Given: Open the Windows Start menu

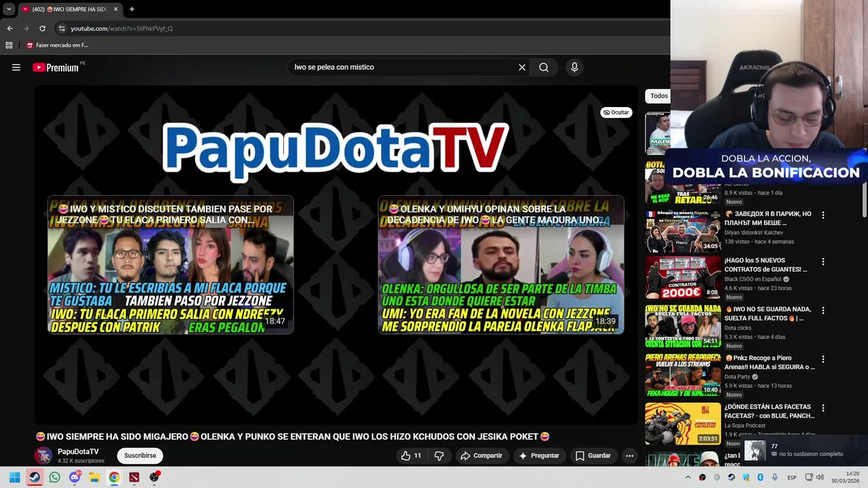Looking at the screenshot, I should (x=15, y=477).
